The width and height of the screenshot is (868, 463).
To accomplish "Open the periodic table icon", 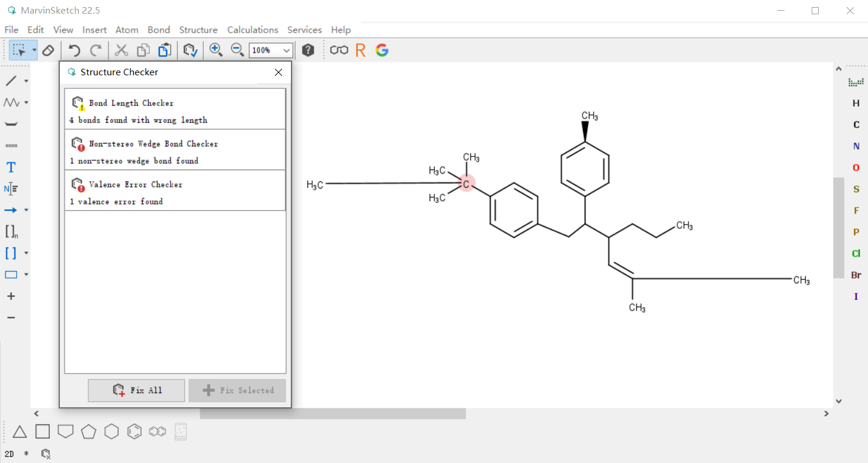I will 856,82.
